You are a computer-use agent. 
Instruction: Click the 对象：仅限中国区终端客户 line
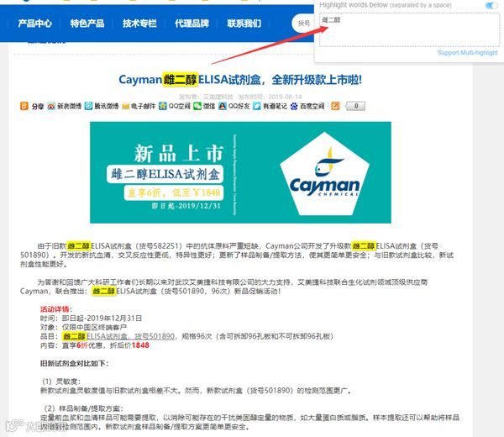coord(83,328)
